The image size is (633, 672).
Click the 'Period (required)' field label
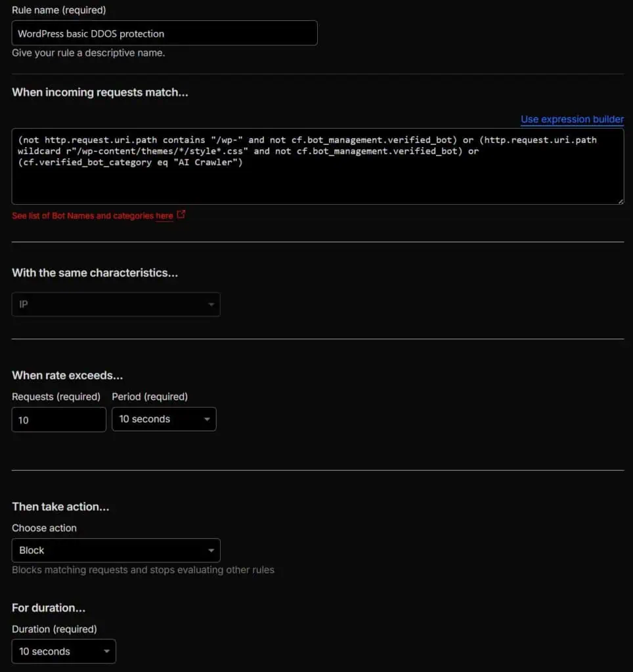[x=150, y=396]
